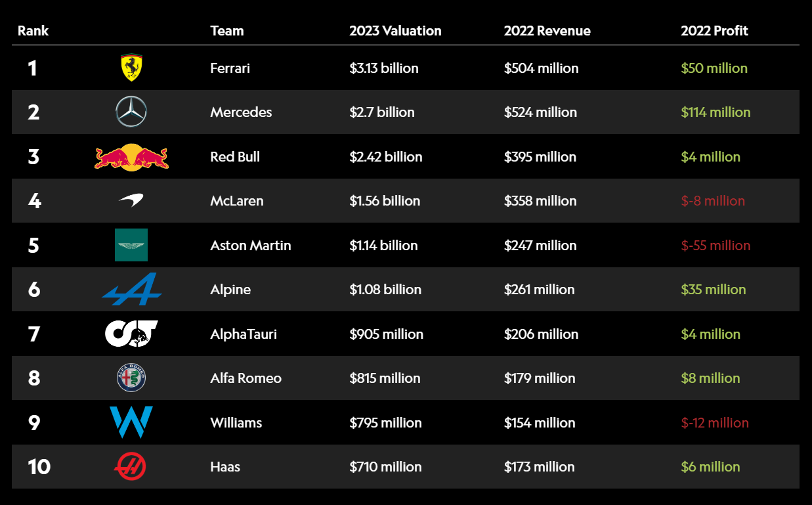Select the blue Williams W logo
Viewport: 812px width, 505px height.
pos(131,422)
